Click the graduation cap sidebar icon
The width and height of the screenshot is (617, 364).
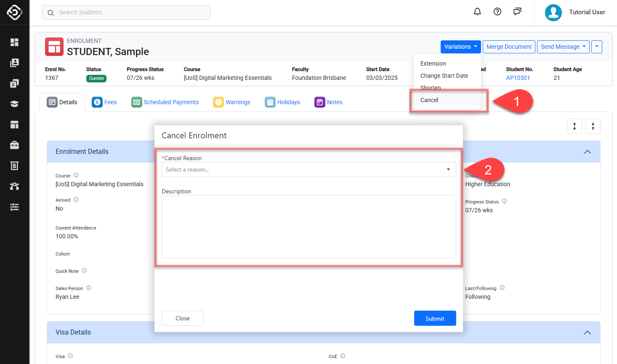(x=14, y=104)
